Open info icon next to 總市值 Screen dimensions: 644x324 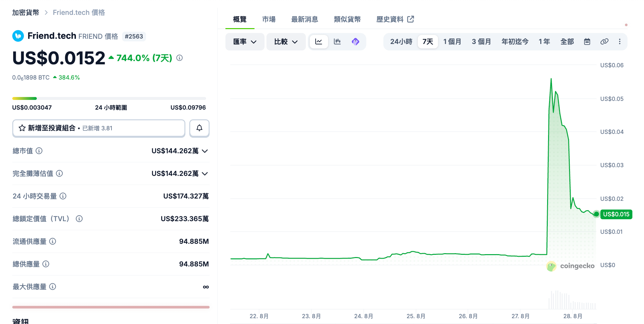39,151
